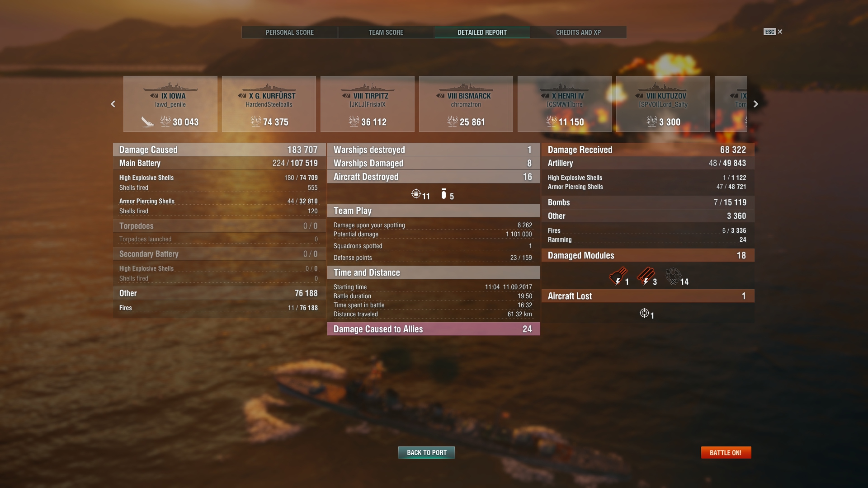Close report with ESC X icon

pos(773,32)
